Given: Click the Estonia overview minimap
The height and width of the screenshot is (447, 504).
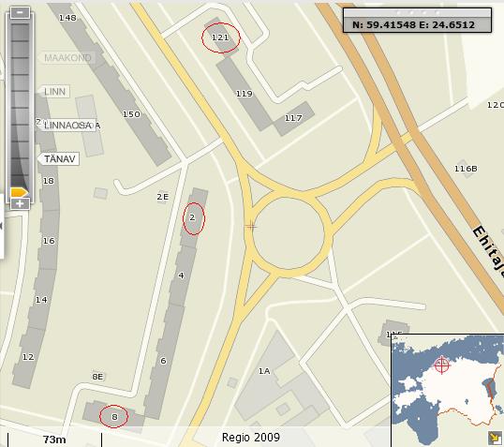Looking at the screenshot, I should tap(448, 391).
